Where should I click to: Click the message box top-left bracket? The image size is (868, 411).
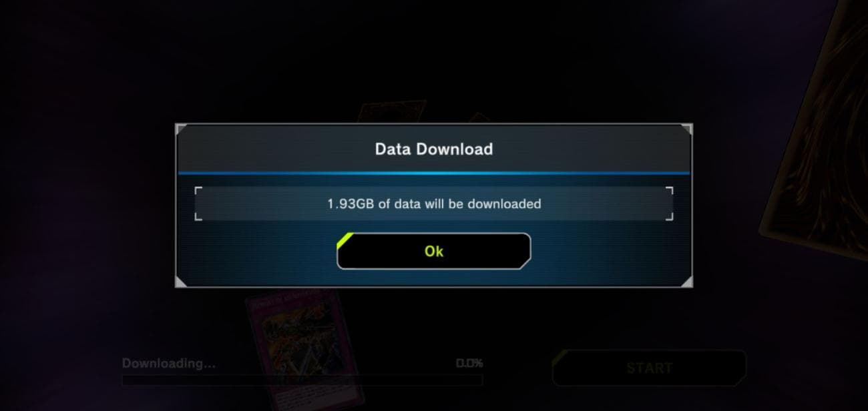coord(198,190)
